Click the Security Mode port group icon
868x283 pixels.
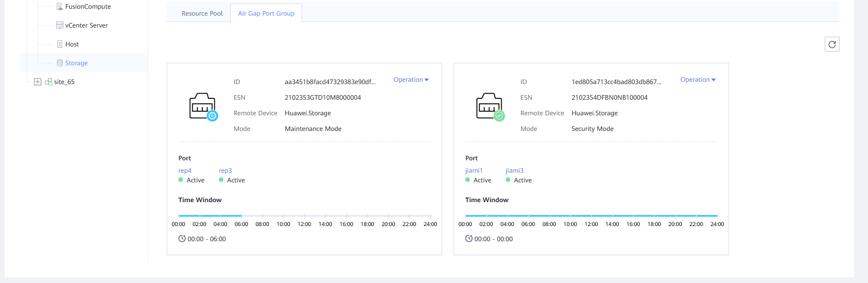[490, 107]
